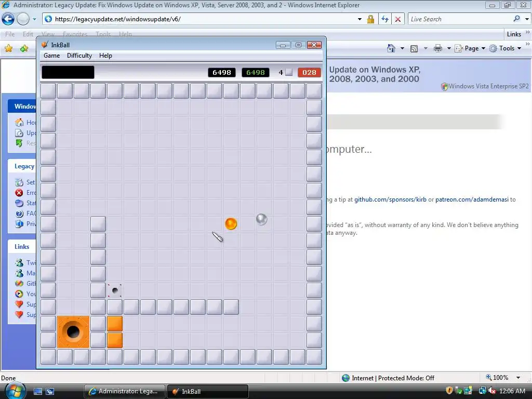The image size is (532, 399).
Task: Expand the address bar history dropdown
Action: click(360, 19)
